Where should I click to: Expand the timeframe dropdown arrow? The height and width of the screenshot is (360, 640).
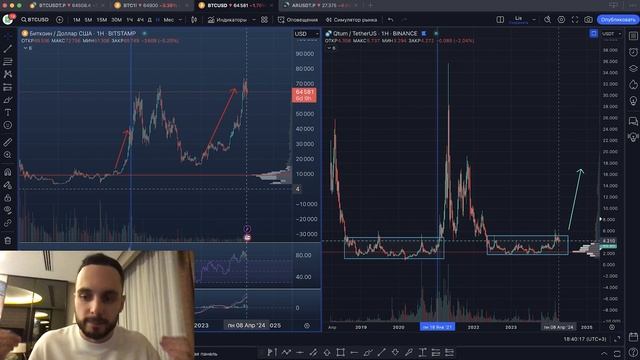[x=180, y=20]
